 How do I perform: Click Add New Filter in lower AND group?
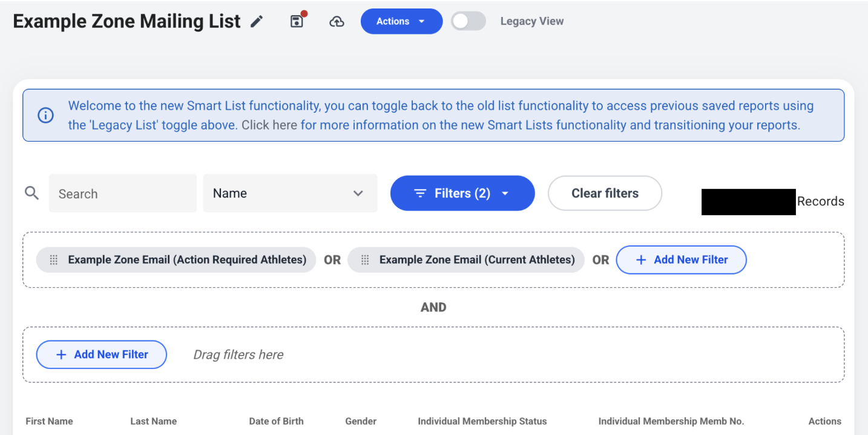101,354
